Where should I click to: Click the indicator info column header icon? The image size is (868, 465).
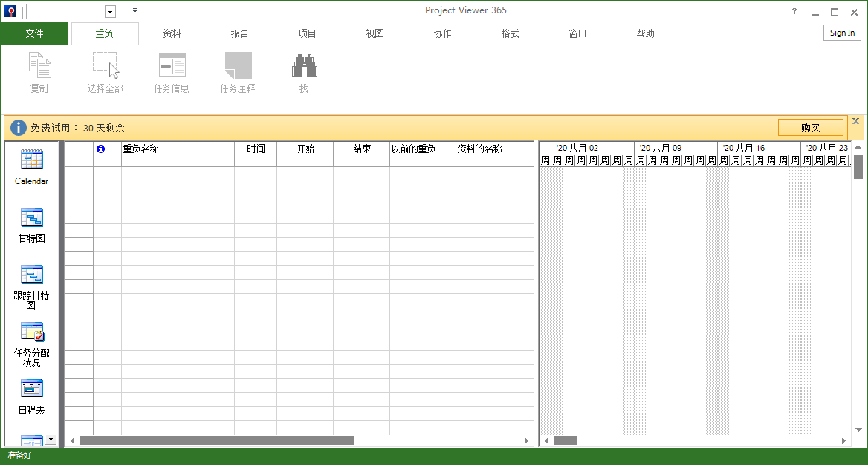pyautogui.click(x=101, y=149)
